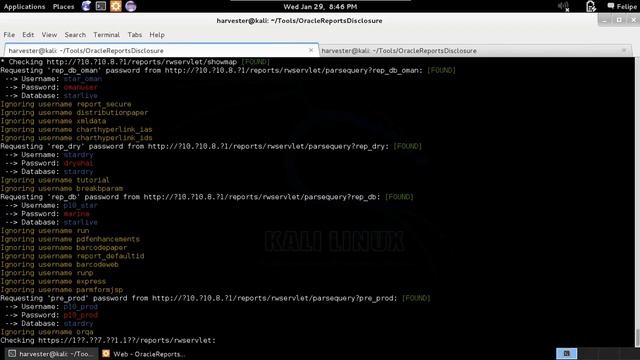640x360 pixels.
Task: Click 'Ignoring username report_defaultid' line
Action: (x=72, y=256)
